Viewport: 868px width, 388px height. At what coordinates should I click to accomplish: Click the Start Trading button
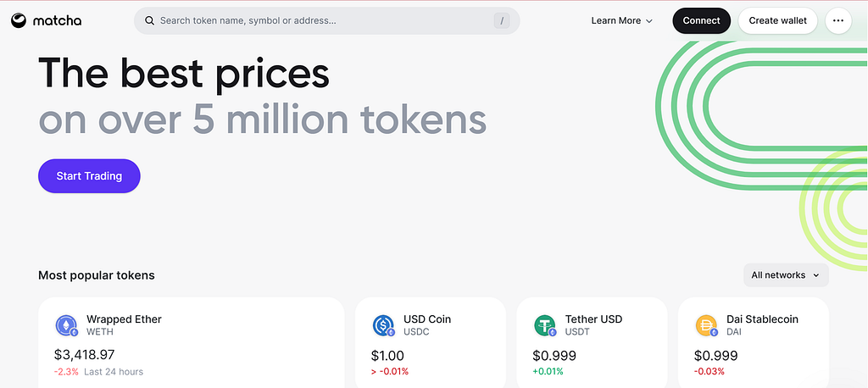(x=89, y=176)
